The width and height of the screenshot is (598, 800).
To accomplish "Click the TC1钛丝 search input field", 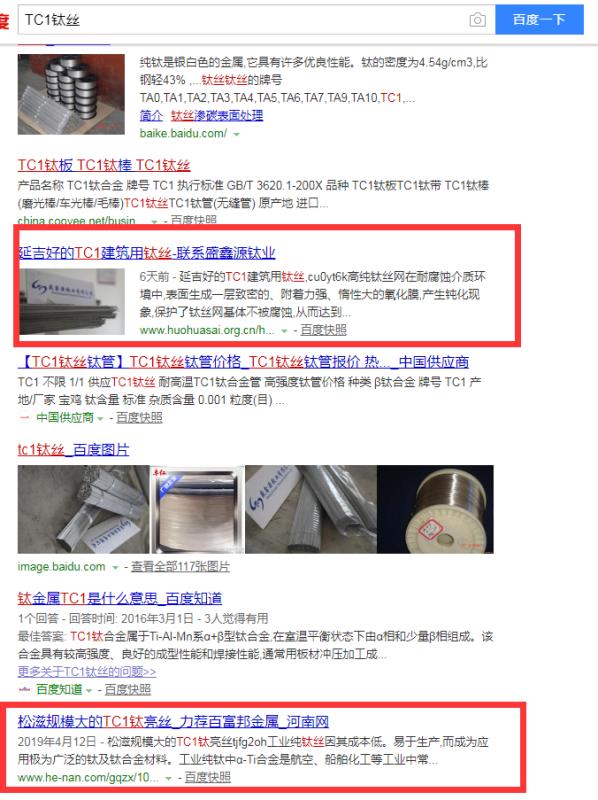I will (x=245, y=20).
